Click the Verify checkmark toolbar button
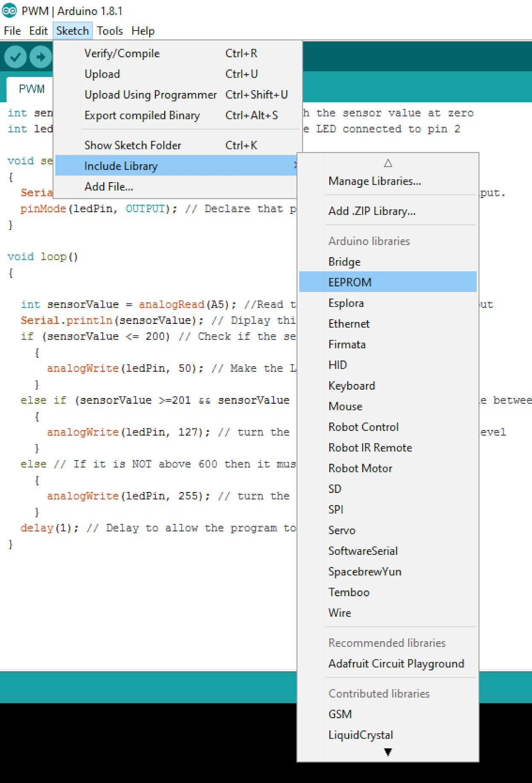The image size is (532, 783). (x=15, y=56)
